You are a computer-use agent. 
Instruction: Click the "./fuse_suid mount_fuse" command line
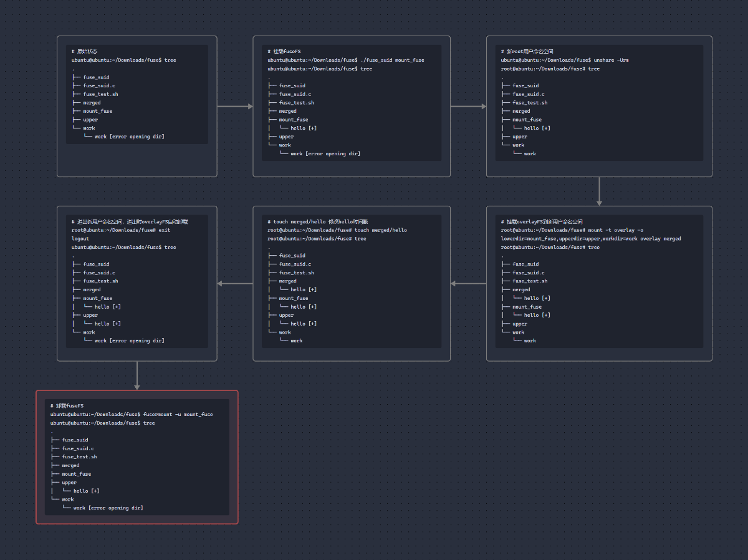pyautogui.click(x=346, y=60)
